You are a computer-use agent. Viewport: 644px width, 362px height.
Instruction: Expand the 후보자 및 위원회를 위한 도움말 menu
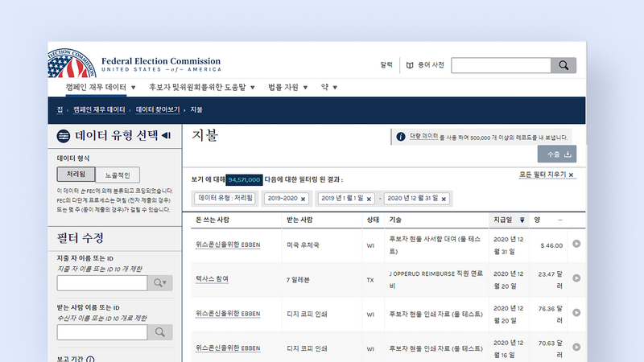[x=201, y=87]
